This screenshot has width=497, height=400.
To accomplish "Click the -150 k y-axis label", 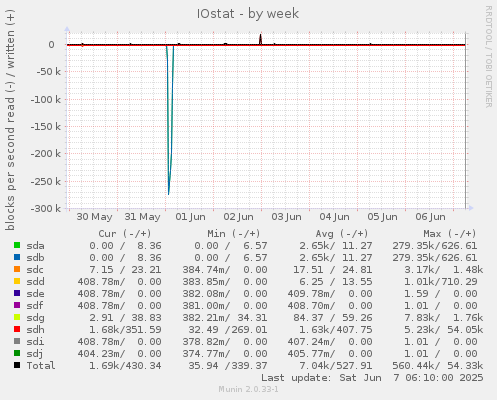I will click(46, 127).
